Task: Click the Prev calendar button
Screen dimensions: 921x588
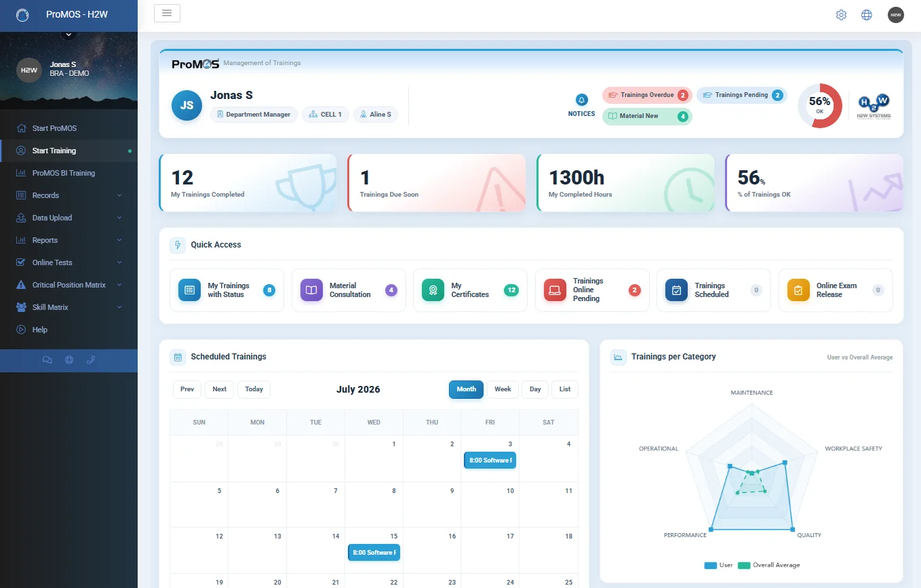Action: (x=187, y=389)
